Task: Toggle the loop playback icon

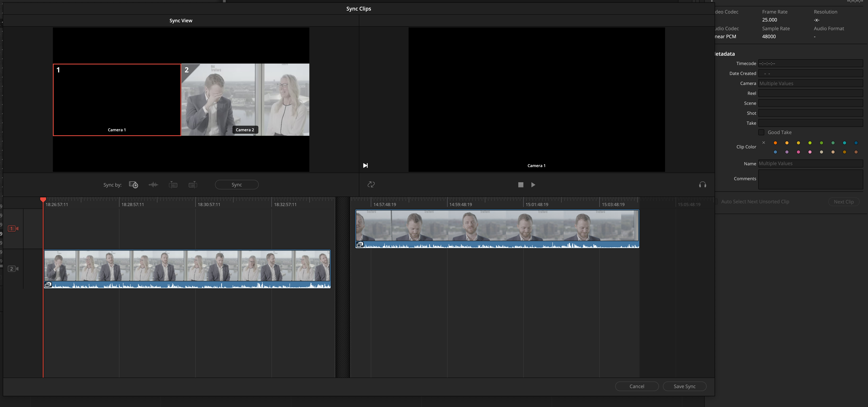Action: pyautogui.click(x=371, y=184)
